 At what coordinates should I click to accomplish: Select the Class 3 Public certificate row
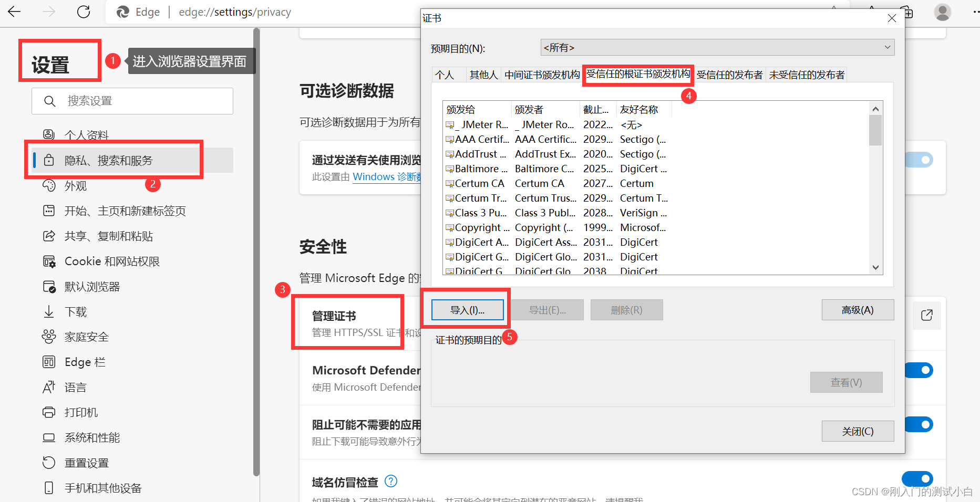[x=557, y=213]
